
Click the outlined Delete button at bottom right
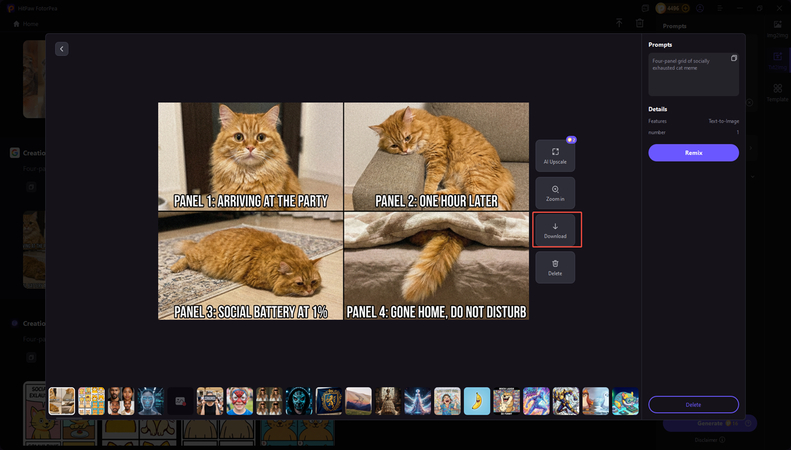pos(693,405)
